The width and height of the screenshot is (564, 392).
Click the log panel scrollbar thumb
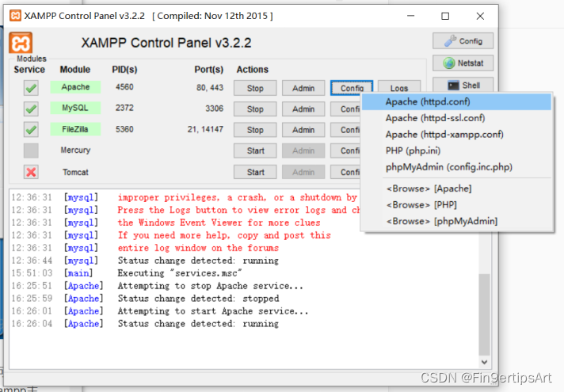pos(484,314)
